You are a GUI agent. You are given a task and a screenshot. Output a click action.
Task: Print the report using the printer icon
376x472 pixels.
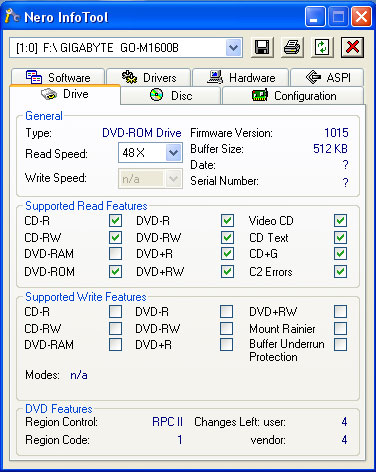coord(292,47)
